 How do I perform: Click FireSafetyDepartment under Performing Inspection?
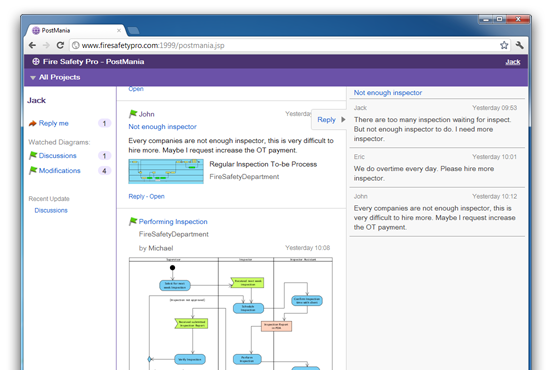pos(174,234)
